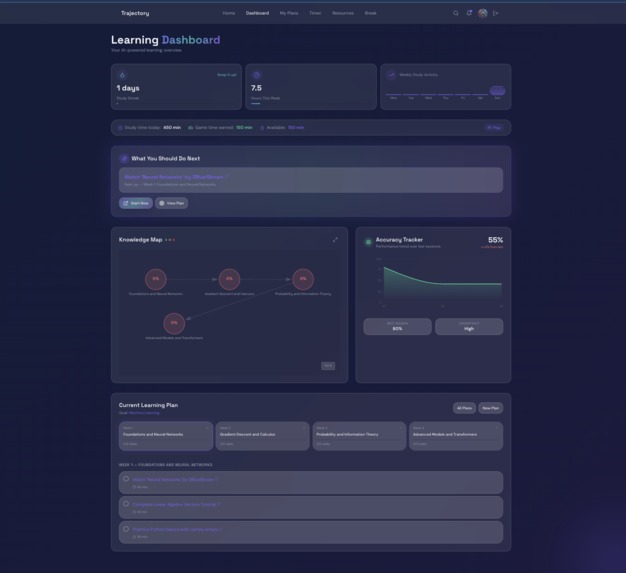Click the external-link icon after Practice Python task
626x573 pixels.
click(x=220, y=529)
